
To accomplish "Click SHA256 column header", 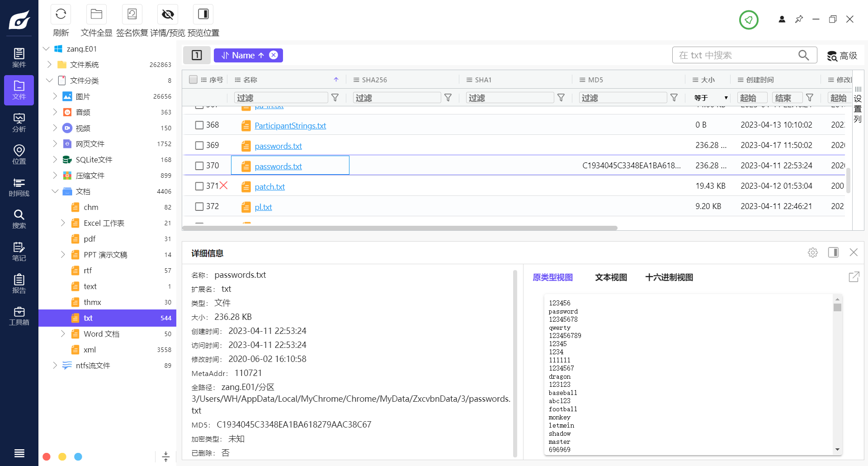I will [374, 80].
